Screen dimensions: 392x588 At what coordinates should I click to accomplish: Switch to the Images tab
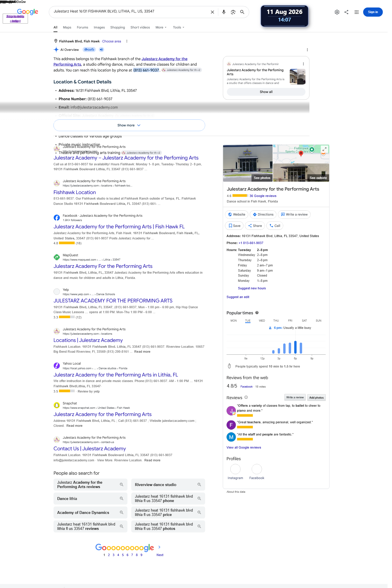point(99,27)
